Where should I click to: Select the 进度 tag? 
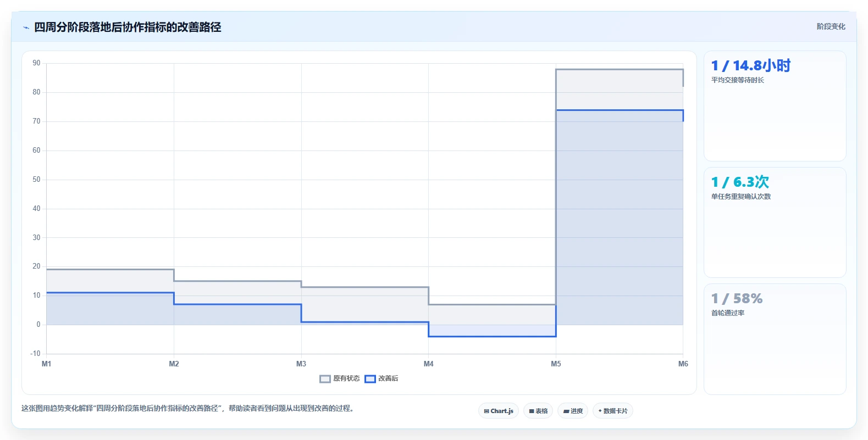(x=573, y=411)
